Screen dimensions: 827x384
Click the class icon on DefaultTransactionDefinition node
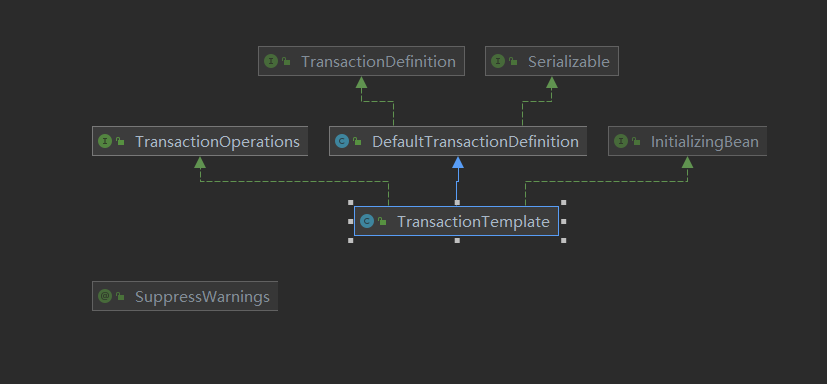click(342, 141)
